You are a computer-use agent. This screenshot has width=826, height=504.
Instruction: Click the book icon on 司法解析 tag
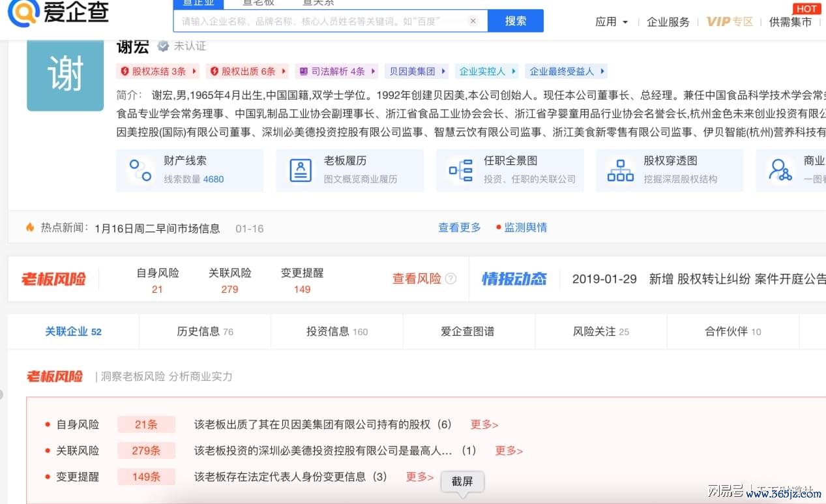coord(304,71)
